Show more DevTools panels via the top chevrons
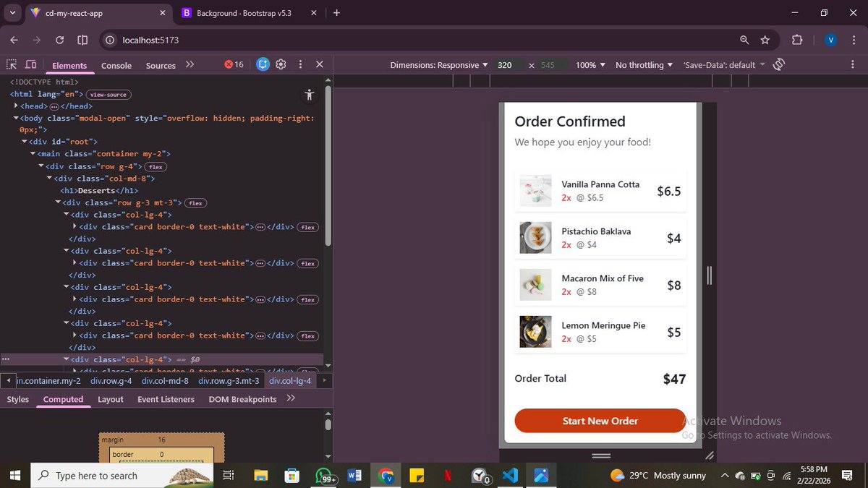 pos(190,64)
